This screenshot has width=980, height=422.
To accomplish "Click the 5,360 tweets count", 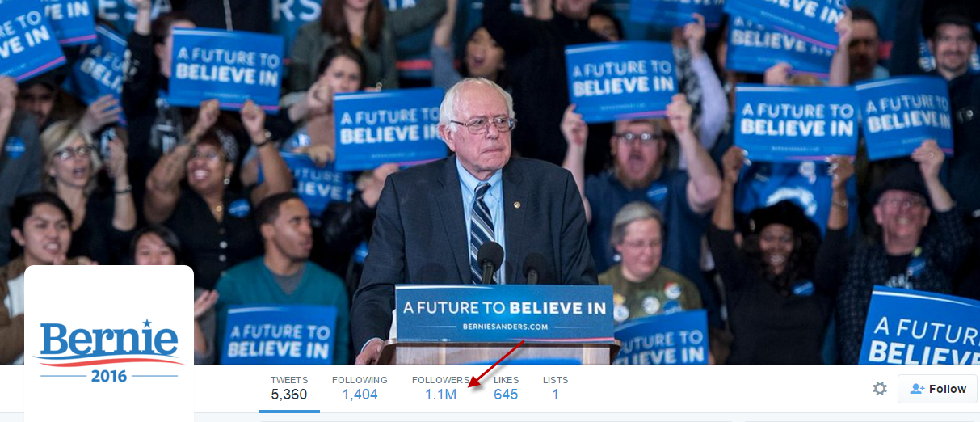I will (289, 395).
